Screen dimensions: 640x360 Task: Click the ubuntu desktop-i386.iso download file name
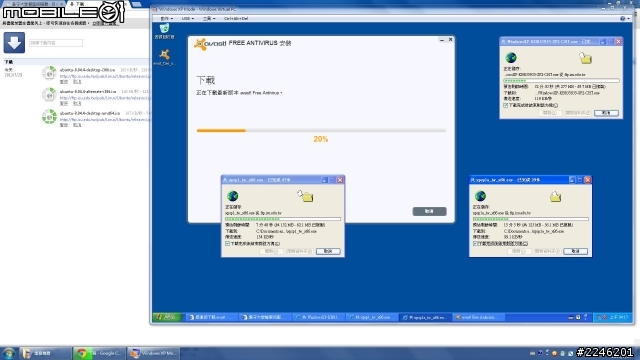(87, 70)
